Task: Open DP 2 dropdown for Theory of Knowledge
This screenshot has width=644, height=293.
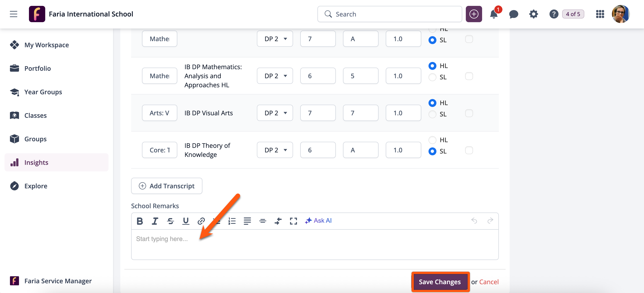Action: [x=275, y=150]
